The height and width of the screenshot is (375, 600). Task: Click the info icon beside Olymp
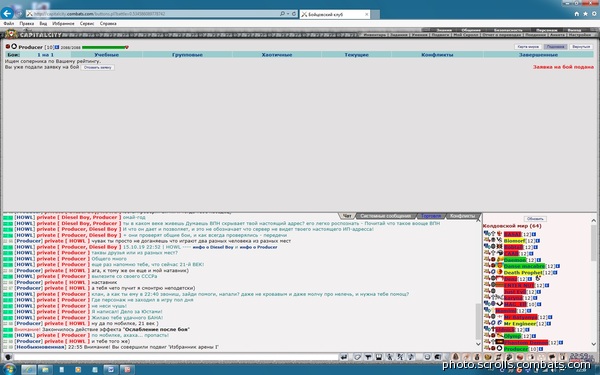tap(534, 336)
